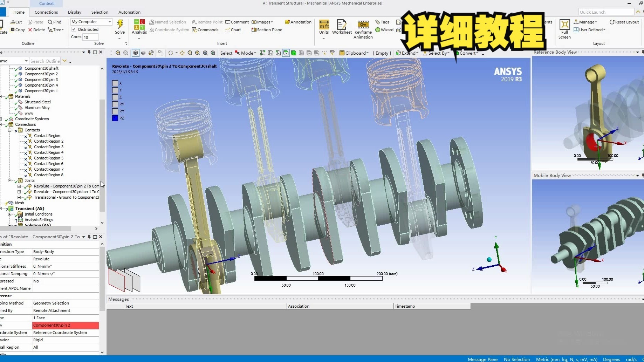The width and height of the screenshot is (644, 362).
Task: Open the Connections ribbon tab
Action: click(x=46, y=12)
